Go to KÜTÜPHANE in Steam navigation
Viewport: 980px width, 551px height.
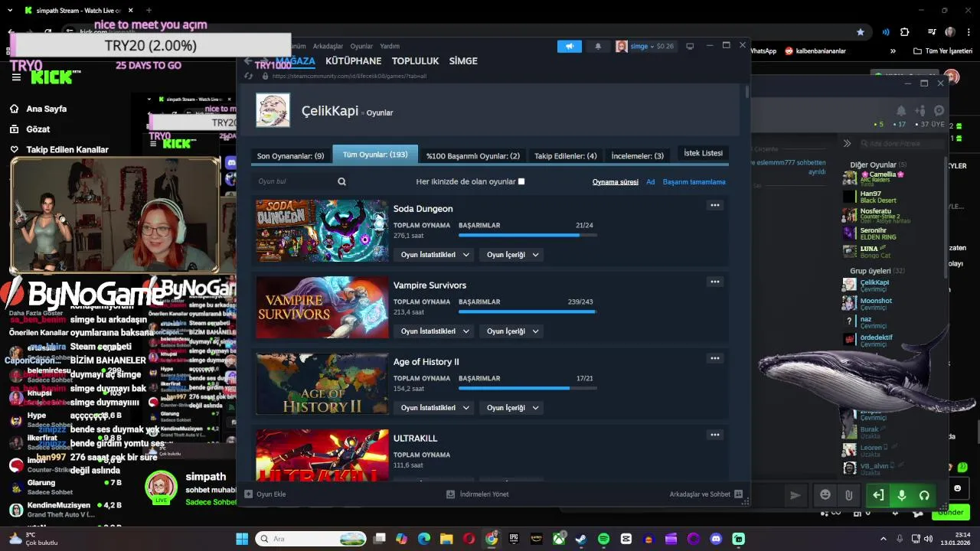coord(353,60)
